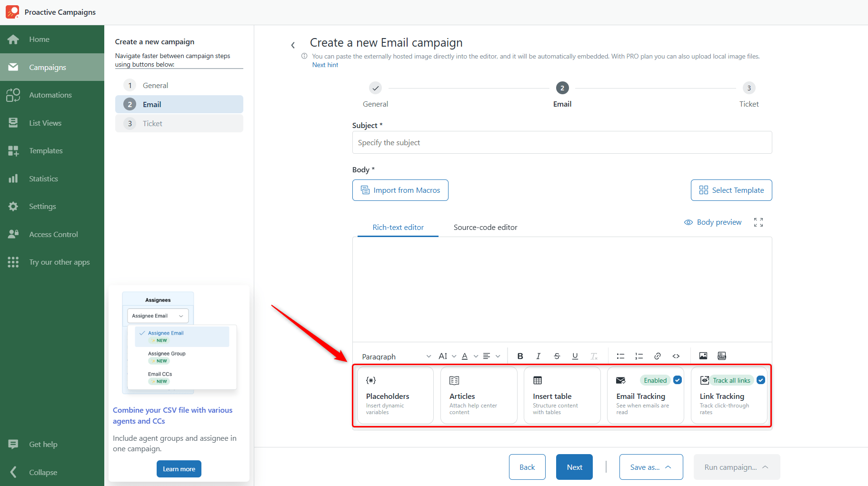Expand the editor to fullscreen
The image size is (868, 486).
click(x=758, y=222)
